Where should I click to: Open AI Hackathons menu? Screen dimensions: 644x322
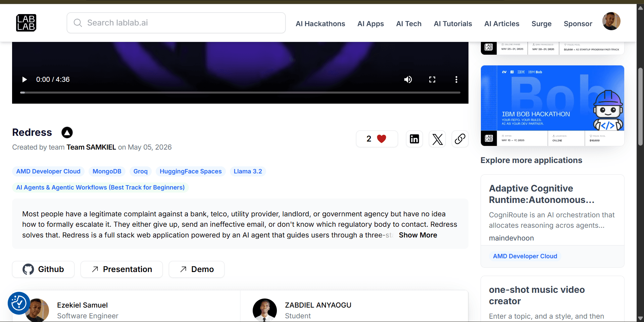click(320, 24)
